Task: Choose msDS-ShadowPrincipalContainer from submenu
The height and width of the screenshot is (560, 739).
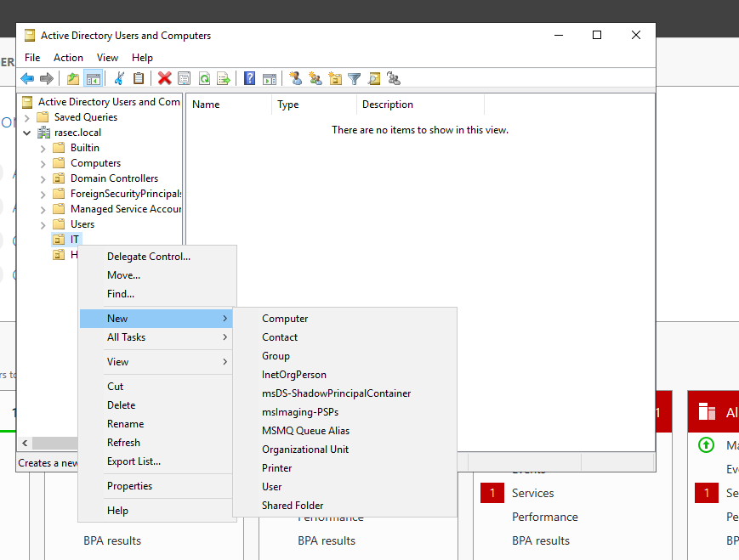Action: 345,393
